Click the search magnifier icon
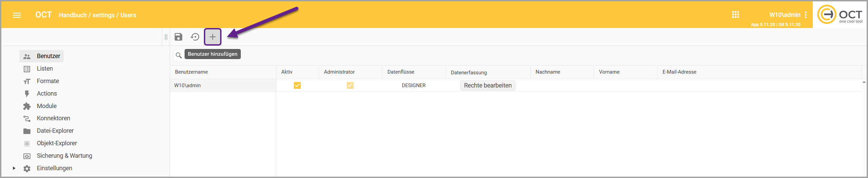Image resolution: width=868 pixels, height=178 pixels. coord(179,55)
